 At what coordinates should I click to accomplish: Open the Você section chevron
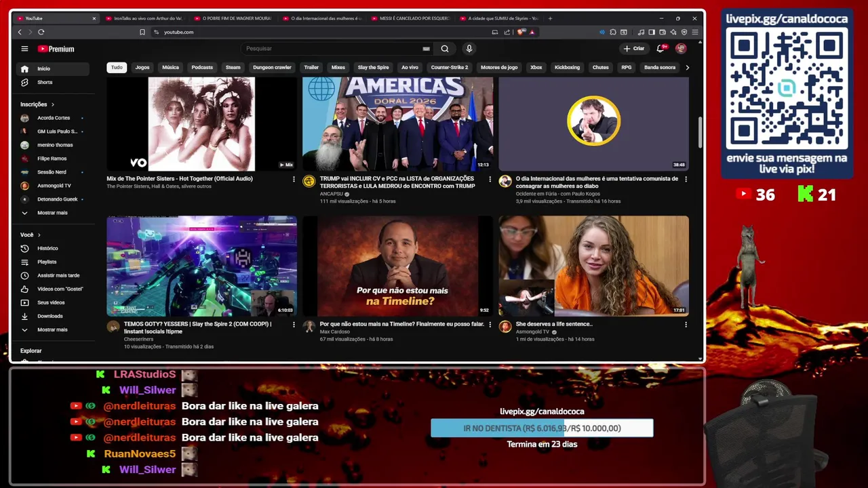pyautogui.click(x=39, y=235)
